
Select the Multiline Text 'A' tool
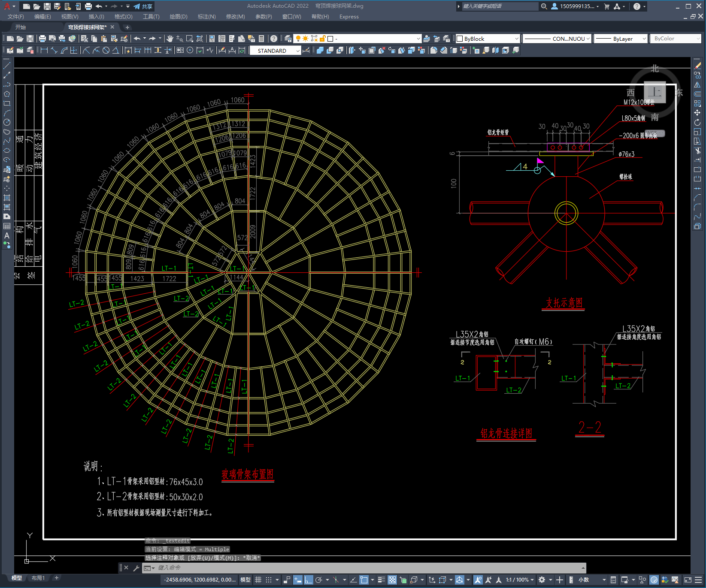(6, 235)
